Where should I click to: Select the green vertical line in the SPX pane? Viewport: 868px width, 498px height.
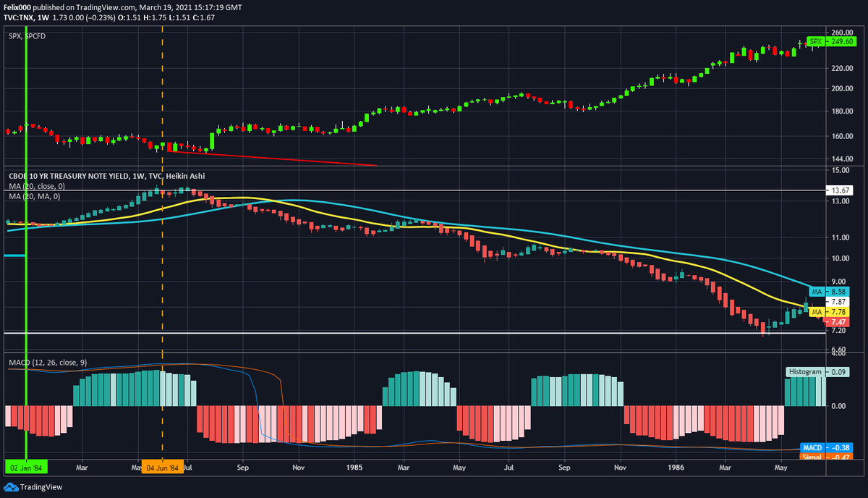click(26, 97)
